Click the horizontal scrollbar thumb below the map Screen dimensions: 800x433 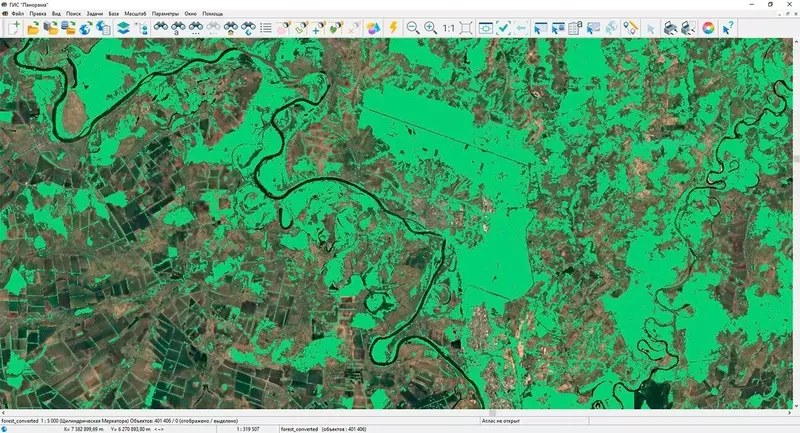[492, 413]
